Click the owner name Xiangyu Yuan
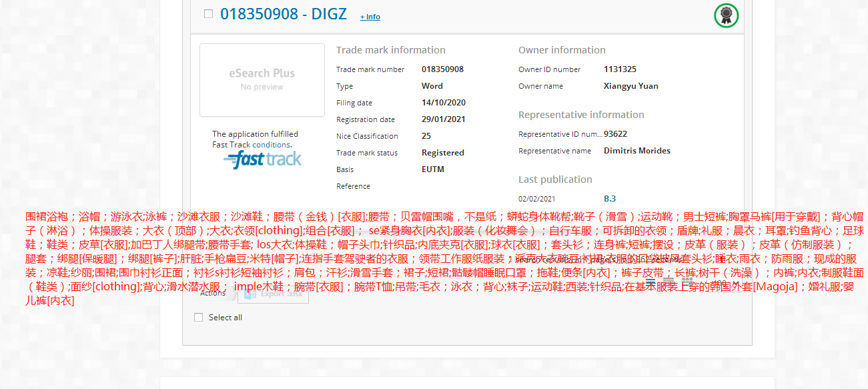The height and width of the screenshot is (389, 868). point(630,86)
